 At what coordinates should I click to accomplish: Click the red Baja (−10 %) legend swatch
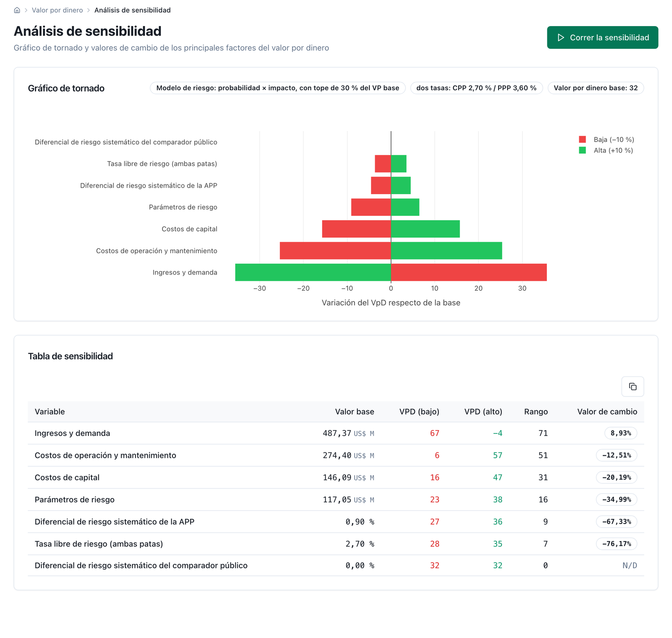coord(583,139)
